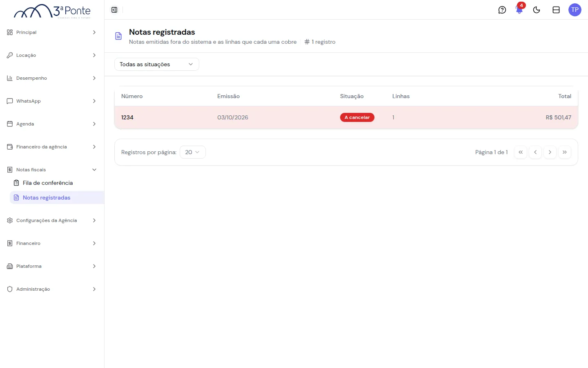Expand the Desempenho section chevron
Screen dimensions: 588x368
click(94, 78)
